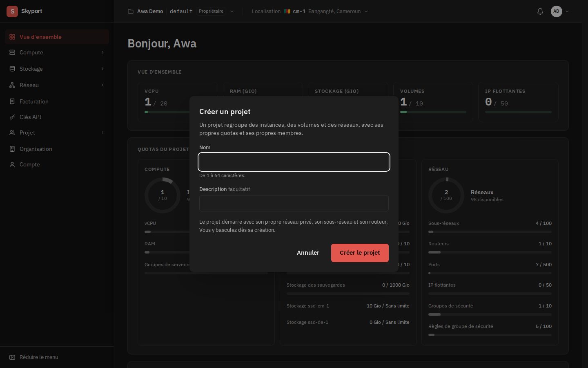Click the Projet users icon
The height and width of the screenshot is (368, 588).
tap(12, 132)
